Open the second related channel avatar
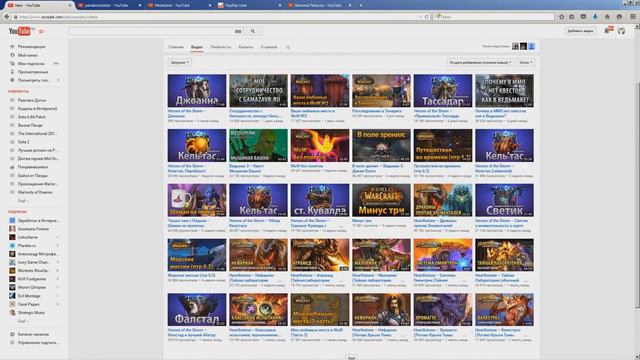This screenshot has height=360, width=640. 523,47
